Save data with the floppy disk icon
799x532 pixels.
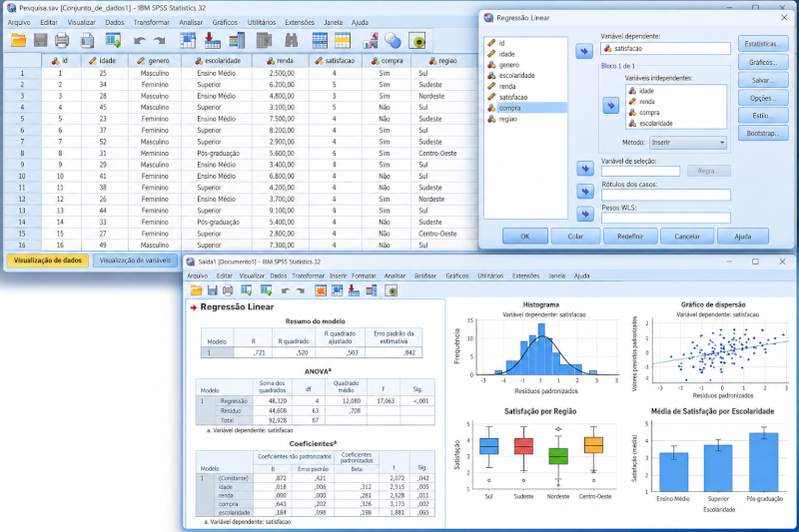(40, 41)
